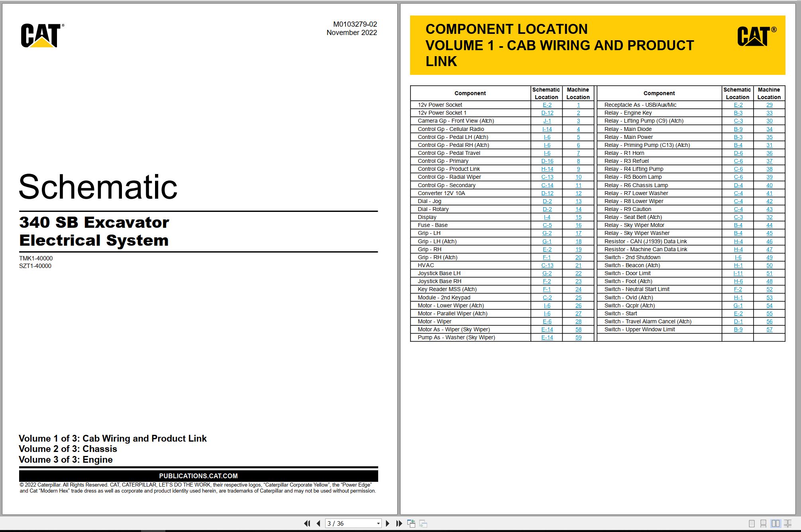Open schematic location C-14 for Control Gp Secondary

click(547, 185)
